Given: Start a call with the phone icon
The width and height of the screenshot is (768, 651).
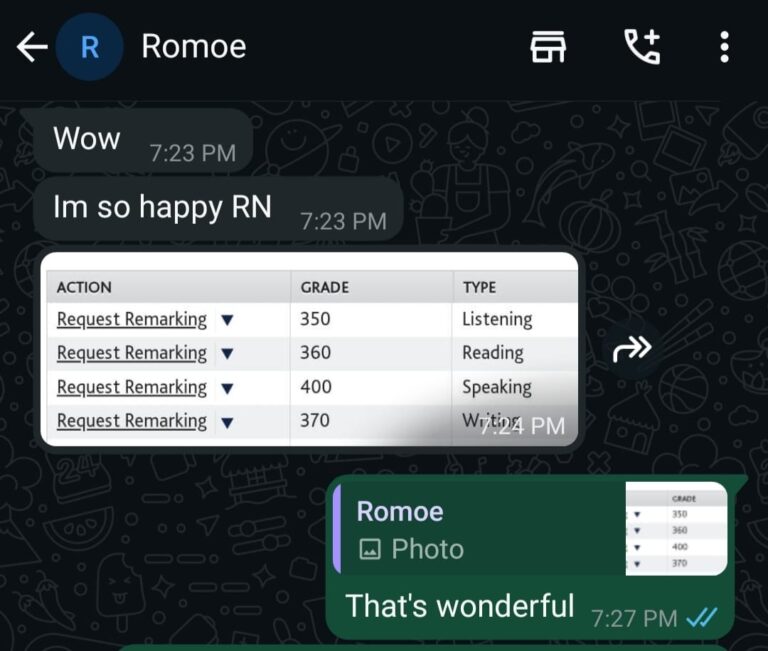Looking at the screenshot, I should click(641, 47).
